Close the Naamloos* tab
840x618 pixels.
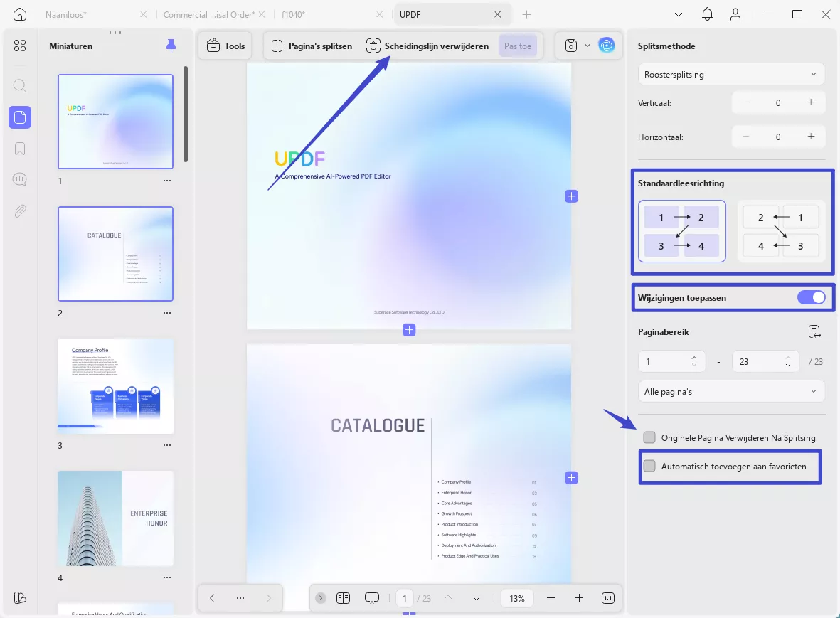(144, 14)
